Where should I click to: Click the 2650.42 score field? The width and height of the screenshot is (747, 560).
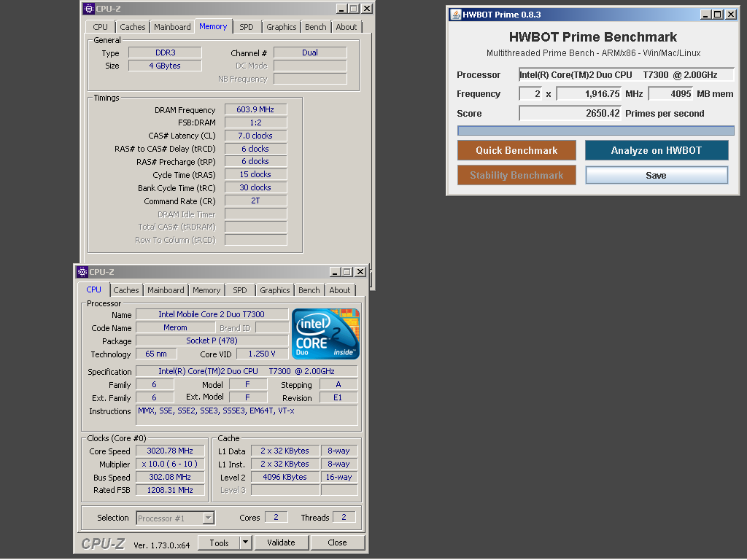(570, 113)
